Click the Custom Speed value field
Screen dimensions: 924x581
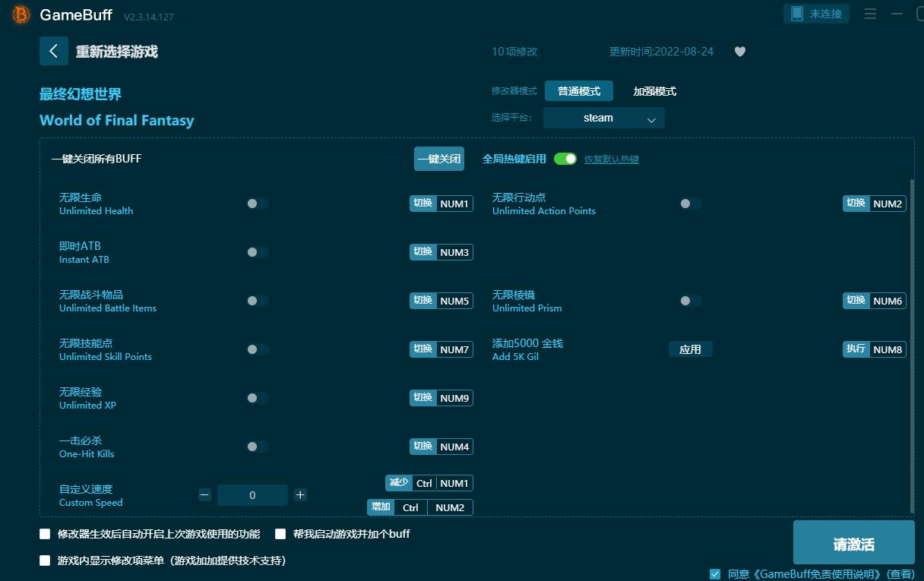252,495
